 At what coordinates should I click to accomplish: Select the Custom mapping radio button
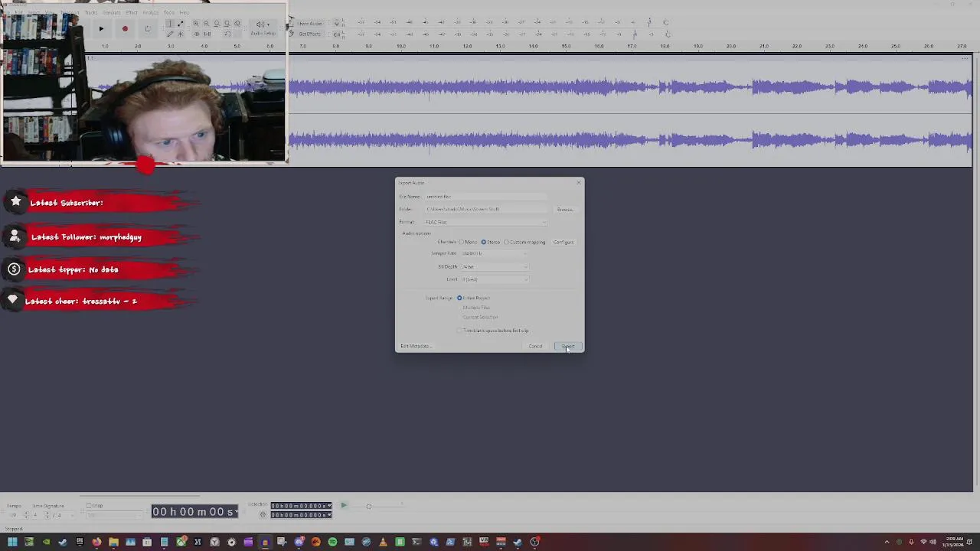[506, 242]
